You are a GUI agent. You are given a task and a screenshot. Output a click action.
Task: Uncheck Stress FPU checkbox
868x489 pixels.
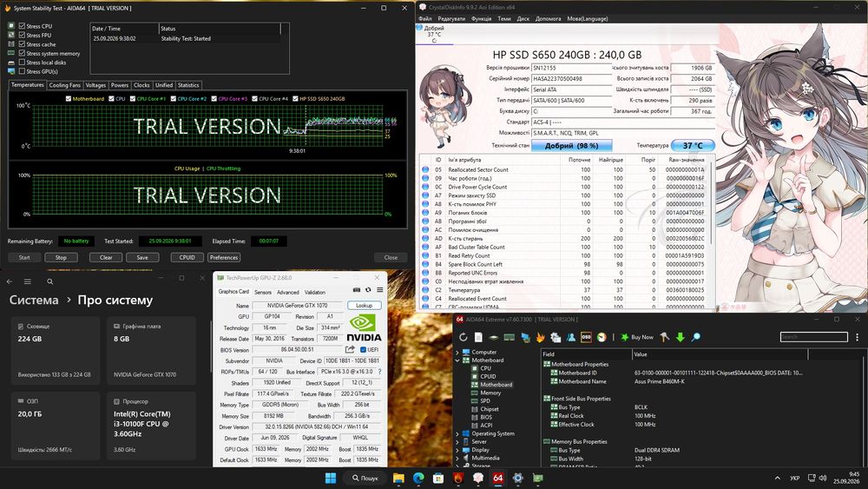pyautogui.click(x=23, y=35)
